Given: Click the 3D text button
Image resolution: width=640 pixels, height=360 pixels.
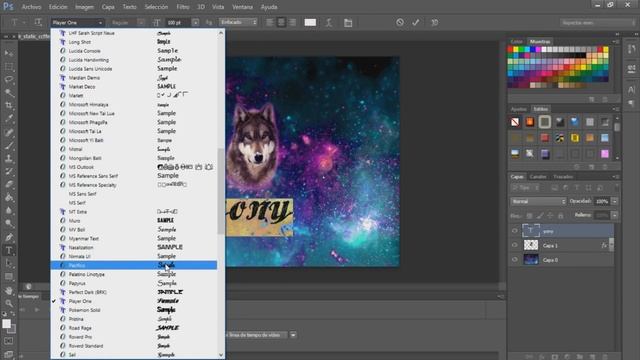Looking at the screenshot, I should coord(435,22).
